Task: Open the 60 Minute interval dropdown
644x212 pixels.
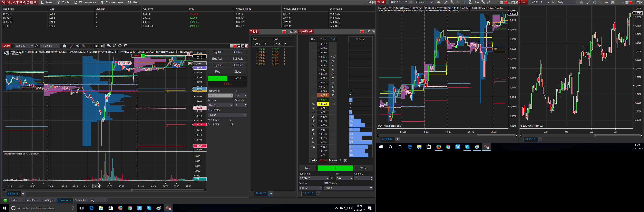Action: 424,2
